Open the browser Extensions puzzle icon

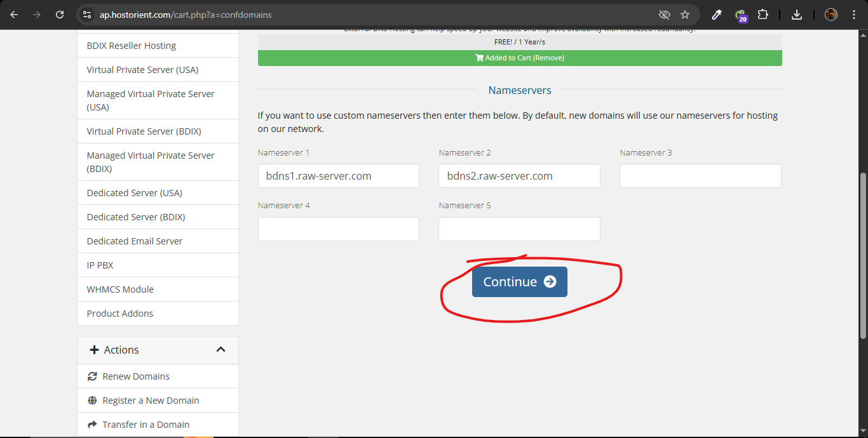pos(763,15)
